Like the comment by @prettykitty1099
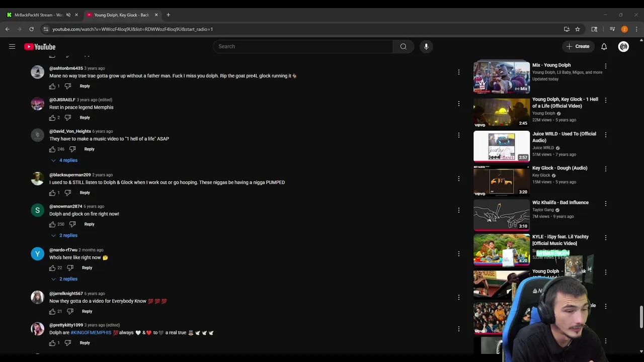 point(52,343)
